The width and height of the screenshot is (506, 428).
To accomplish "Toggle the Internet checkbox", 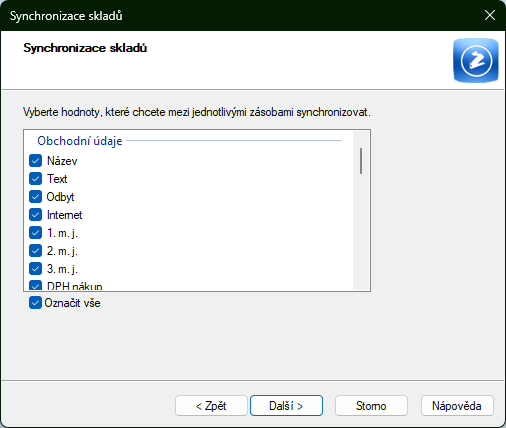I will pos(35,215).
